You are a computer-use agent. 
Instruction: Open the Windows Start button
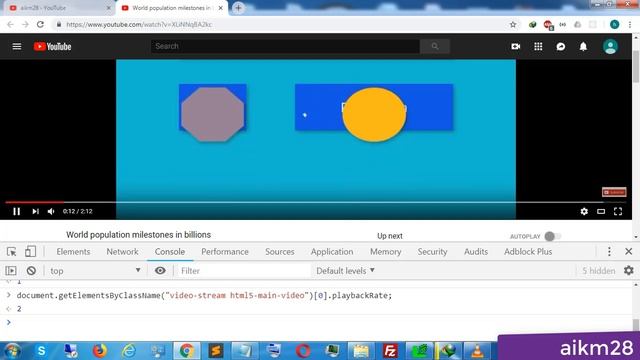(12, 351)
